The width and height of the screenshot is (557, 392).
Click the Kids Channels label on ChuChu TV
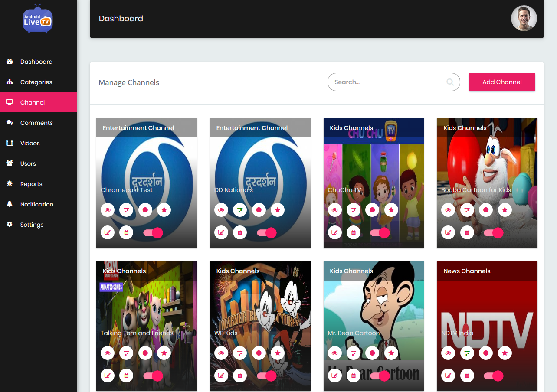point(351,128)
